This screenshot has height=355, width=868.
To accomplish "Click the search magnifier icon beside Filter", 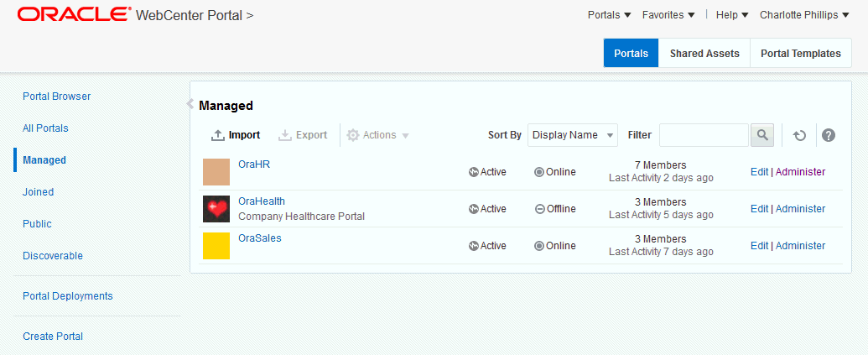I will pos(761,135).
